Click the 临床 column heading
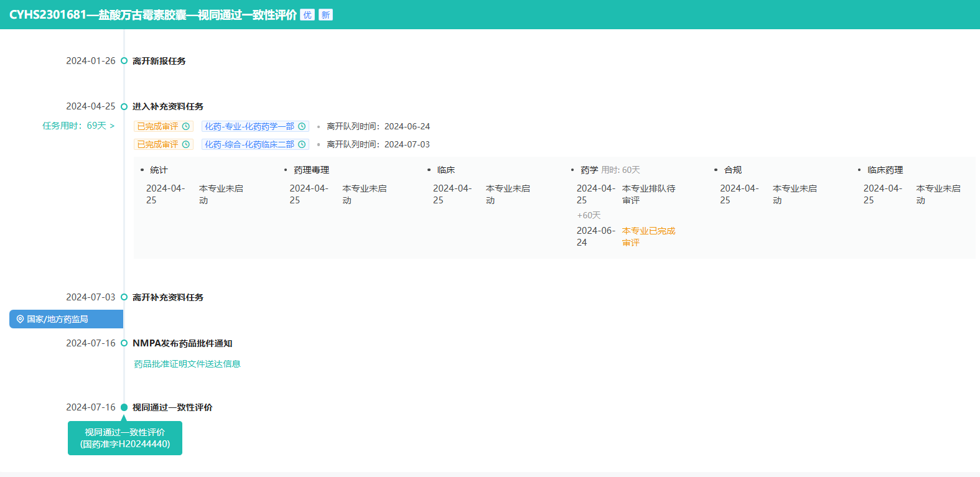 click(x=446, y=170)
